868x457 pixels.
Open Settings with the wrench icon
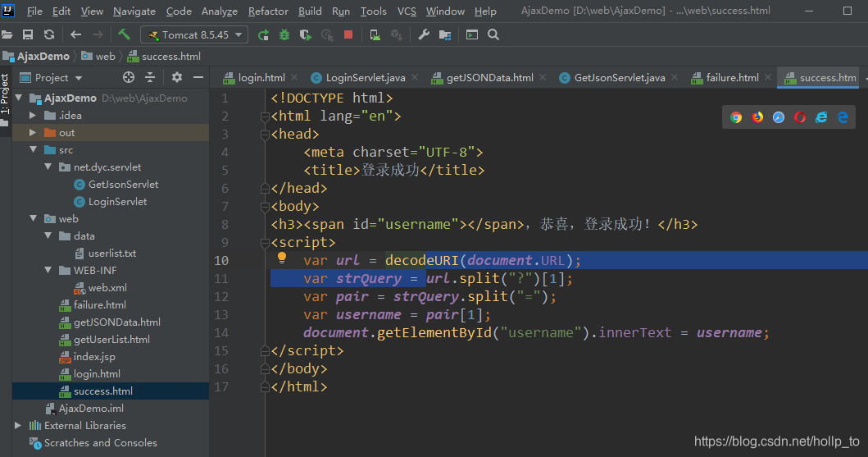click(x=424, y=35)
